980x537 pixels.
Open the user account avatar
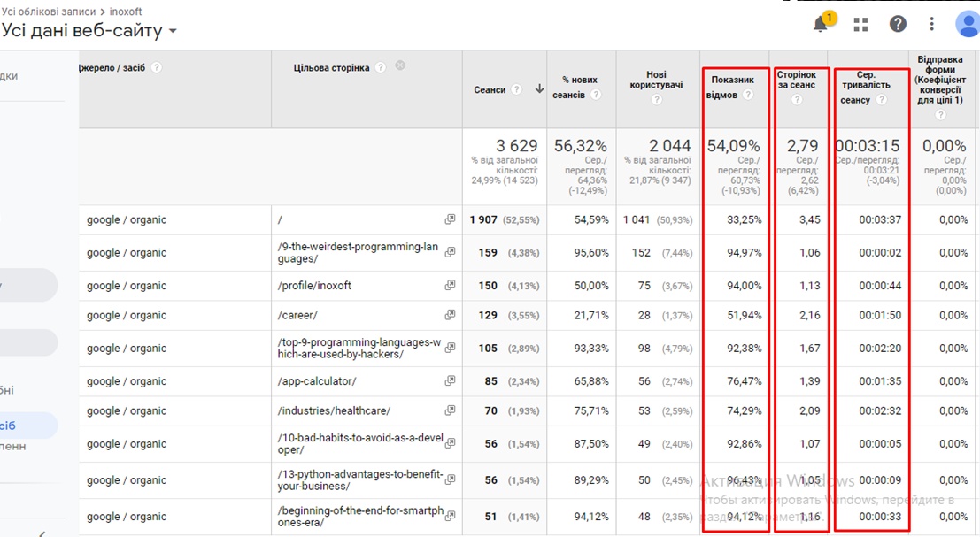pyautogui.click(x=968, y=24)
